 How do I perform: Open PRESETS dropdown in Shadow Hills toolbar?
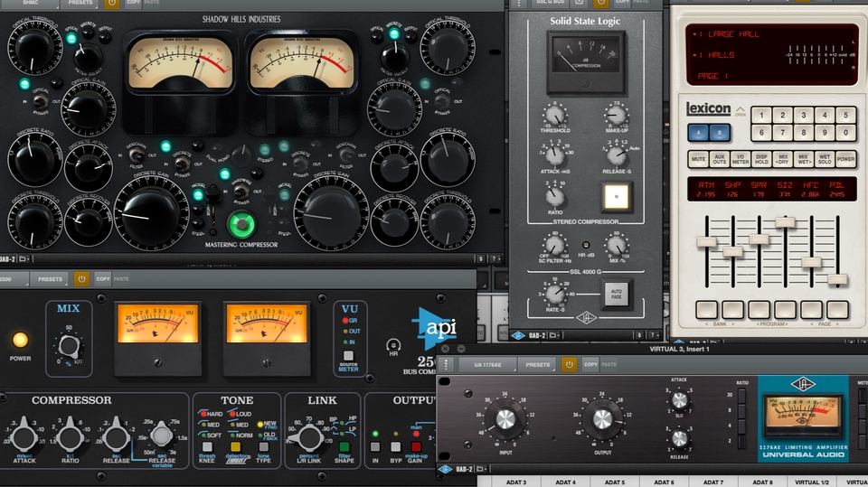[x=80, y=4]
